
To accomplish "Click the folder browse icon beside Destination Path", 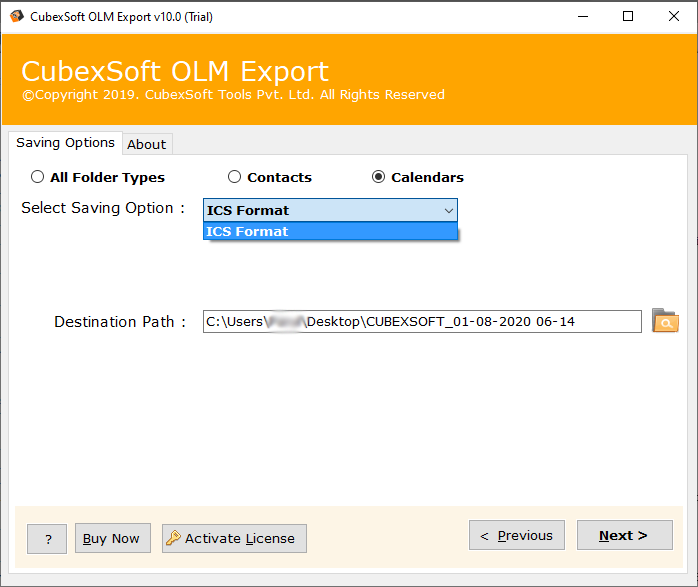I will pyautogui.click(x=665, y=321).
